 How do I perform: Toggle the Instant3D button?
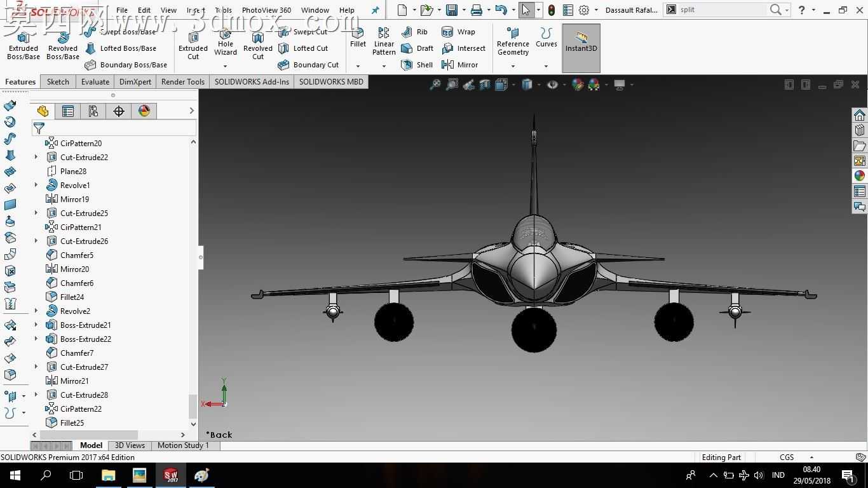[x=581, y=48]
